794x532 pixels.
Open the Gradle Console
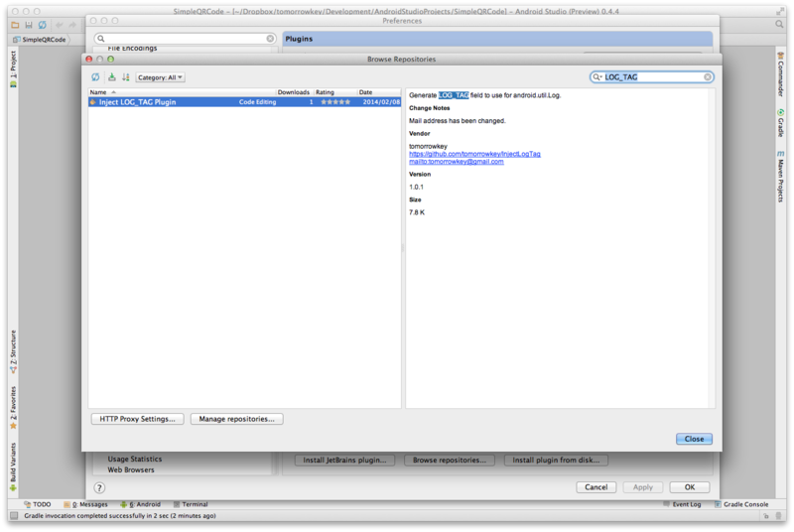tap(741, 504)
